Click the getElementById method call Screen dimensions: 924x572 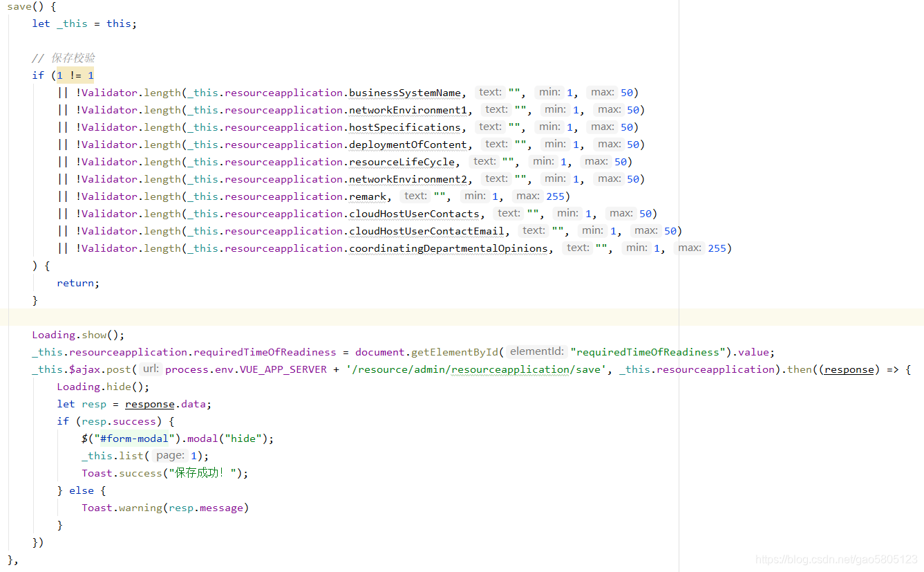pos(454,352)
